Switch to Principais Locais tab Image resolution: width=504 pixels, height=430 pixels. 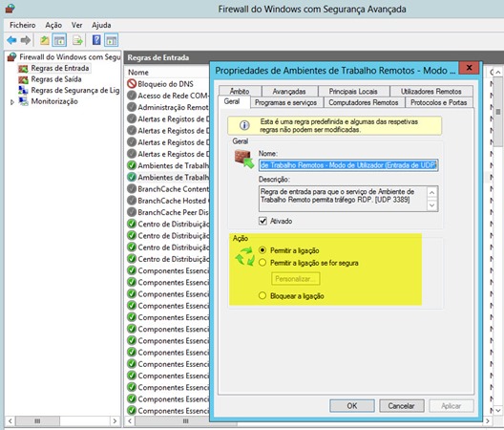tap(353, 92)
